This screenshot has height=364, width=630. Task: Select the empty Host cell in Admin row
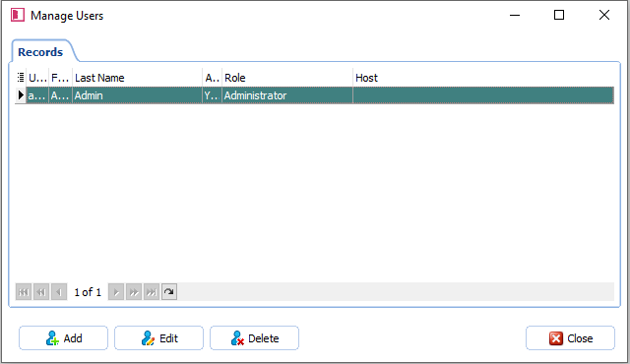point(483,95)
